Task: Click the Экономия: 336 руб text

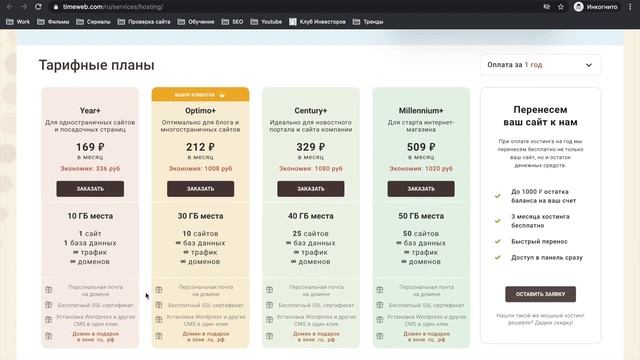Action: (90, 169)
